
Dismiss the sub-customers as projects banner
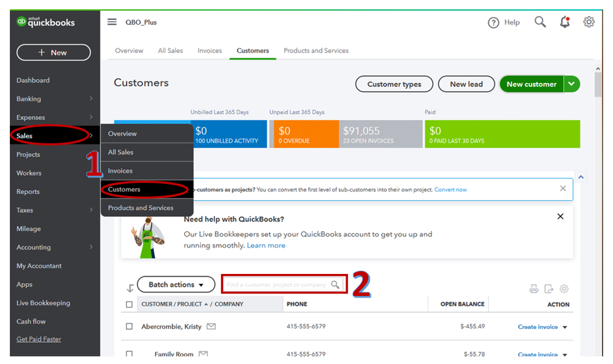point(563,188)
